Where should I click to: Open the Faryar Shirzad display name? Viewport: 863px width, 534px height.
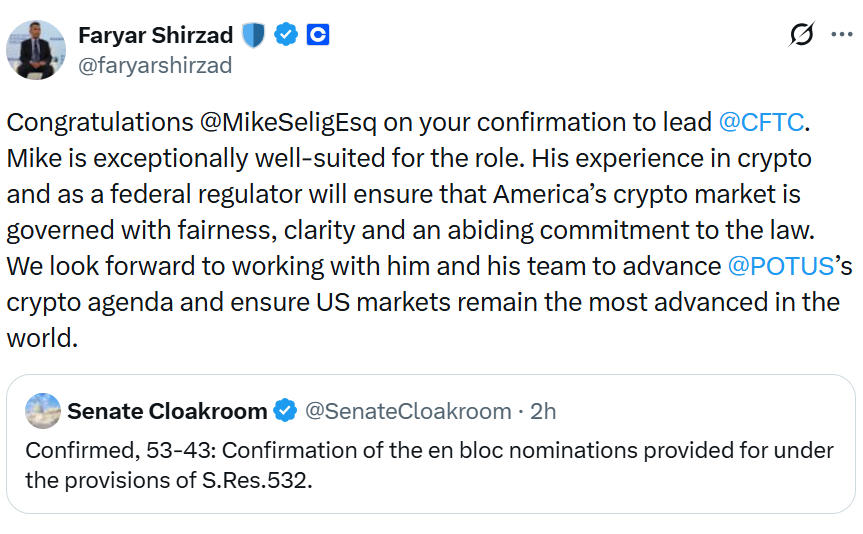click(x=155, y=35)
